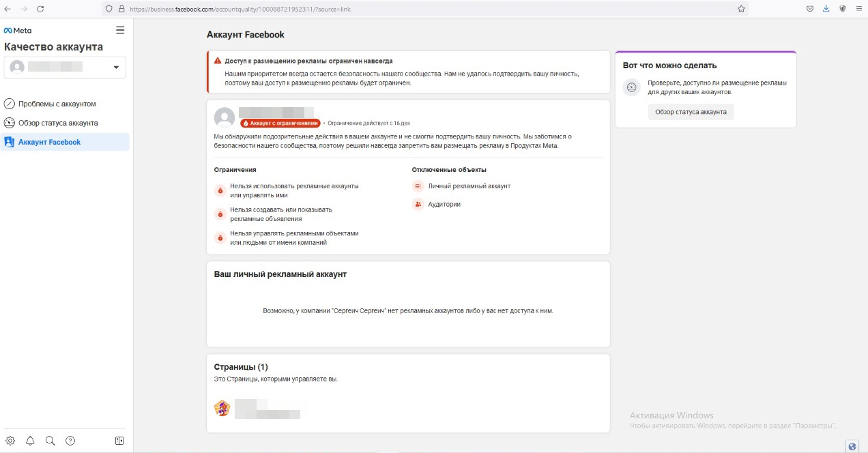The image size is (868, 453).
Task: Open the help question mark icon
Action: point(70,441)
